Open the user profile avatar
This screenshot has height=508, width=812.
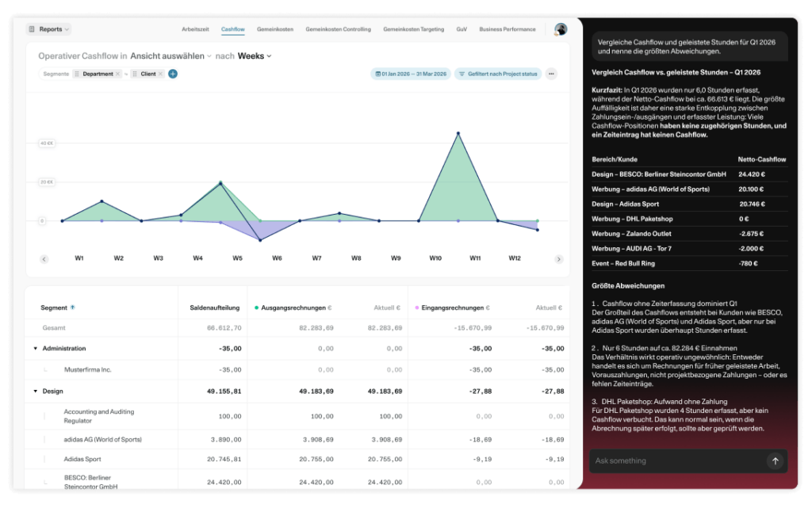click(561, 29)
